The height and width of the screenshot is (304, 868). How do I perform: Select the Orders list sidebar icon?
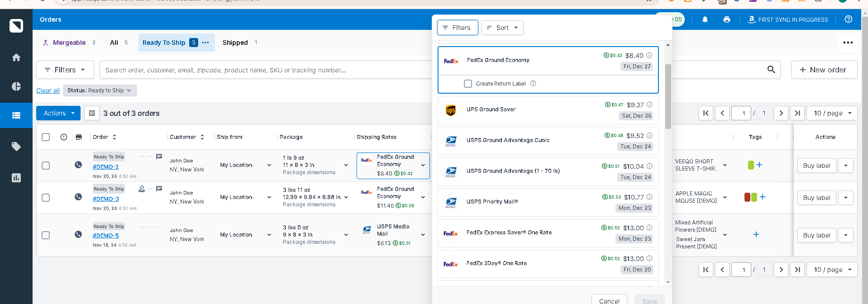pyautogui.click(x=16, y=115)
